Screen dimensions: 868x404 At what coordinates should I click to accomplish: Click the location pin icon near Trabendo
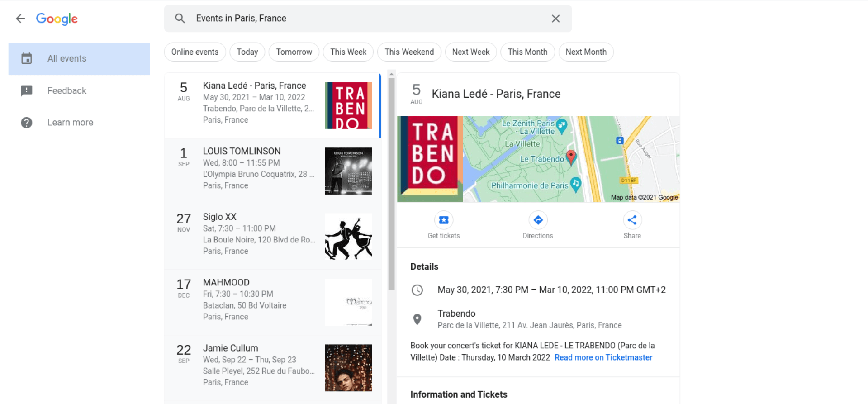[417, 319]
